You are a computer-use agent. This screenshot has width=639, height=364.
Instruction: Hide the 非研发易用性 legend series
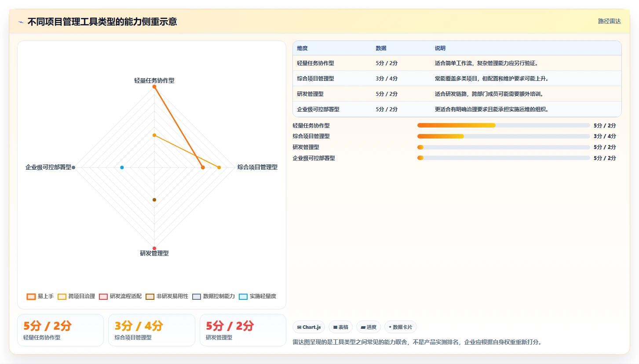click(x=167, y=296)
